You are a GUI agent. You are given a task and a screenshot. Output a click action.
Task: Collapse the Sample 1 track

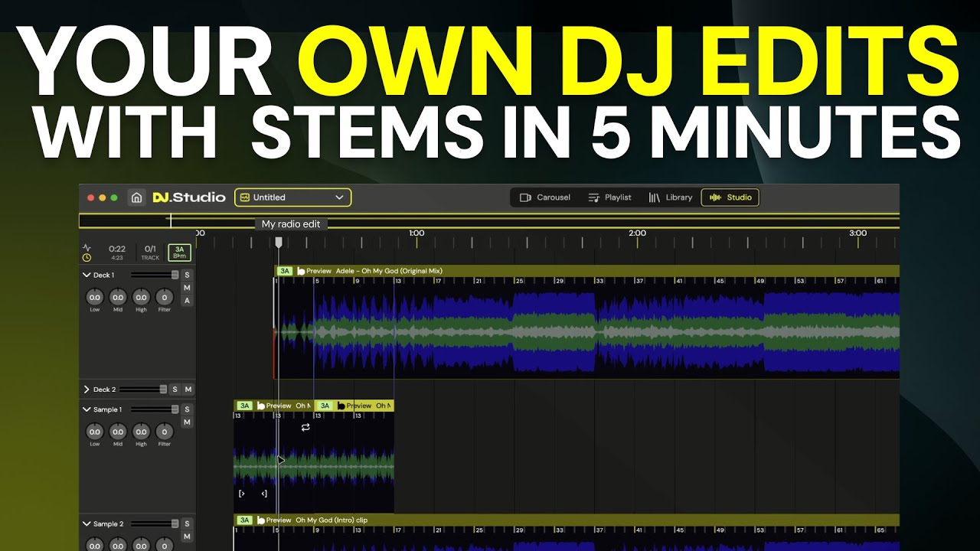click(87, 409)
